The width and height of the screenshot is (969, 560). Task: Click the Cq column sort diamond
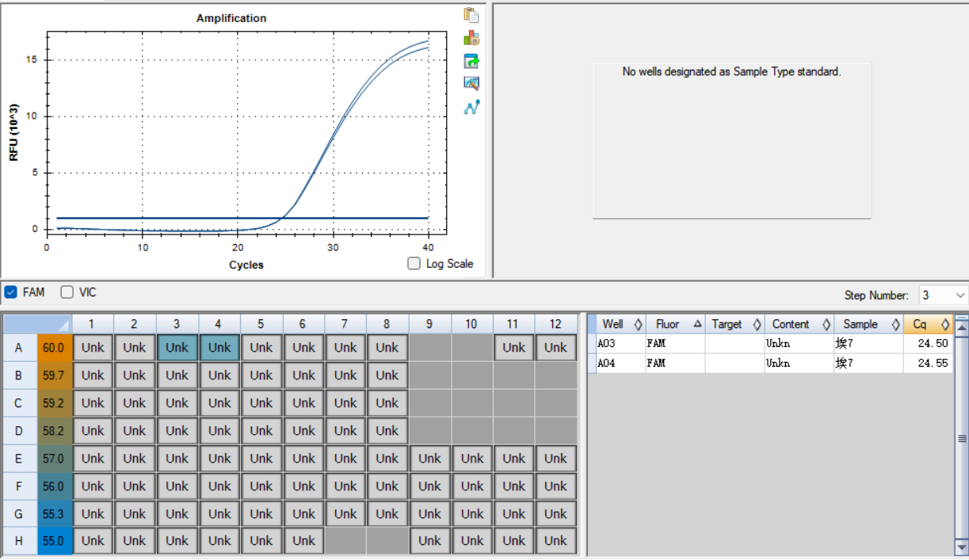944,324
